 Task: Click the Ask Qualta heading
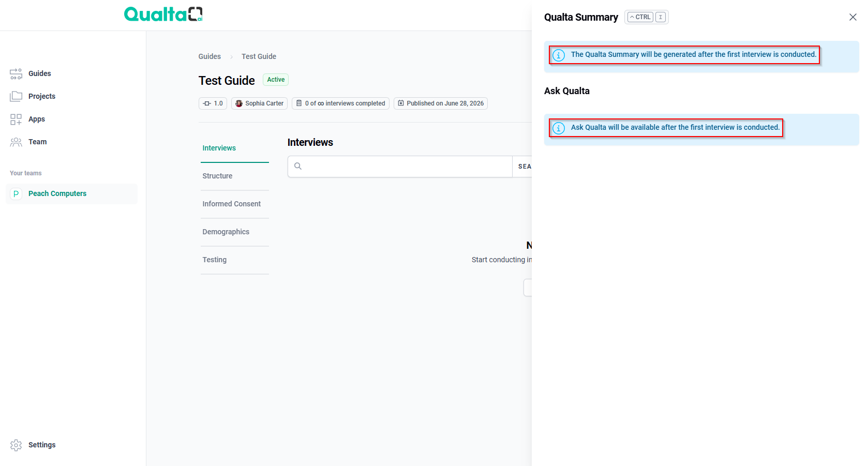coord(567,91)
